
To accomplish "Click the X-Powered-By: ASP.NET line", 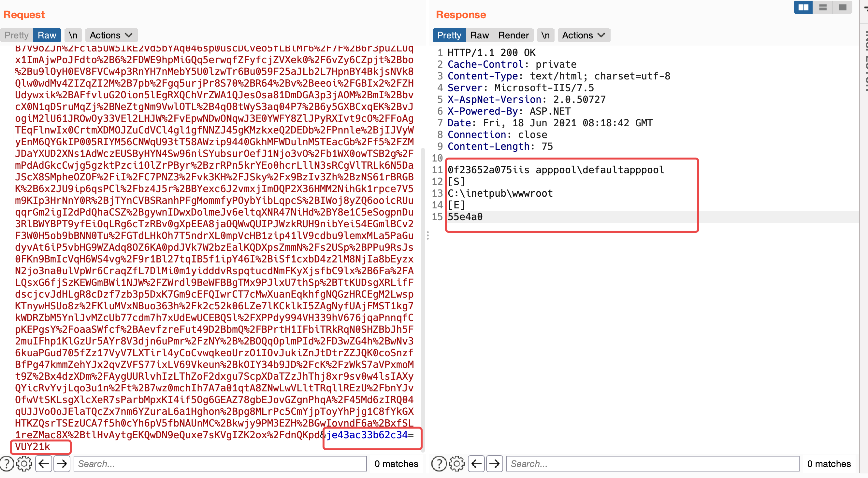I will pos(509,111).
